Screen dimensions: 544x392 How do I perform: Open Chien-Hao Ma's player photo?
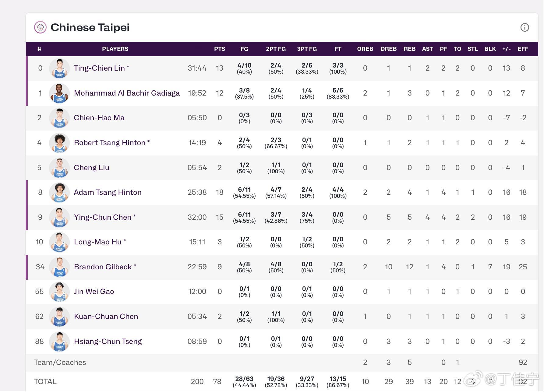click(x=59, y=118)
